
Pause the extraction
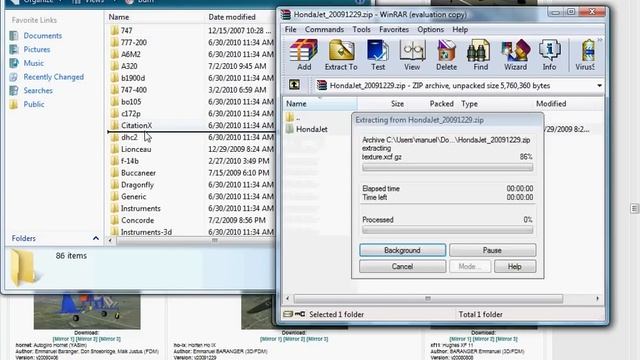pos(492,250)
